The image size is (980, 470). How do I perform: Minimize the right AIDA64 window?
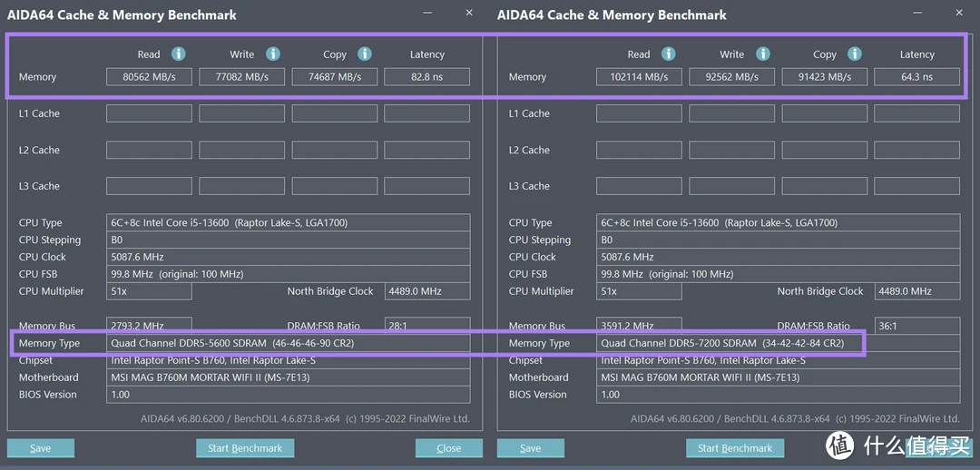[x=916, y=13]
